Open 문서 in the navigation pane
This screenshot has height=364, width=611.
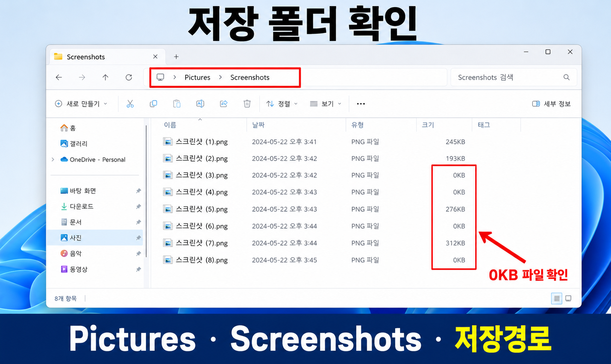coord(71,222)
